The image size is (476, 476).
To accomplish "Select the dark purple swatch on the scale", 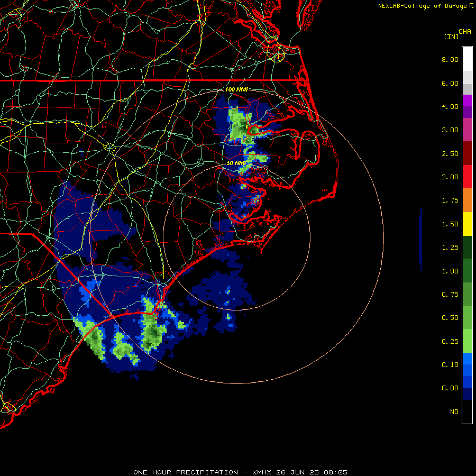I will 467,112.
